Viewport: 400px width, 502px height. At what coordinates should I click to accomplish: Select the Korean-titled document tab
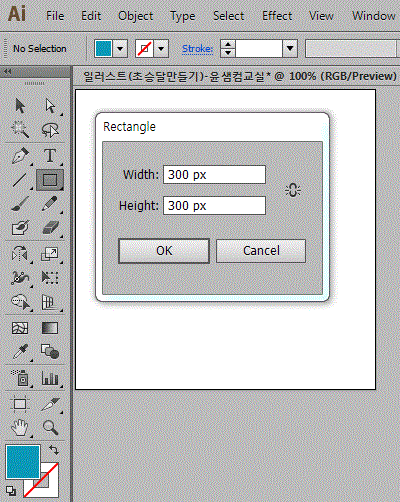pyautogui.click(x=240, y=76)
